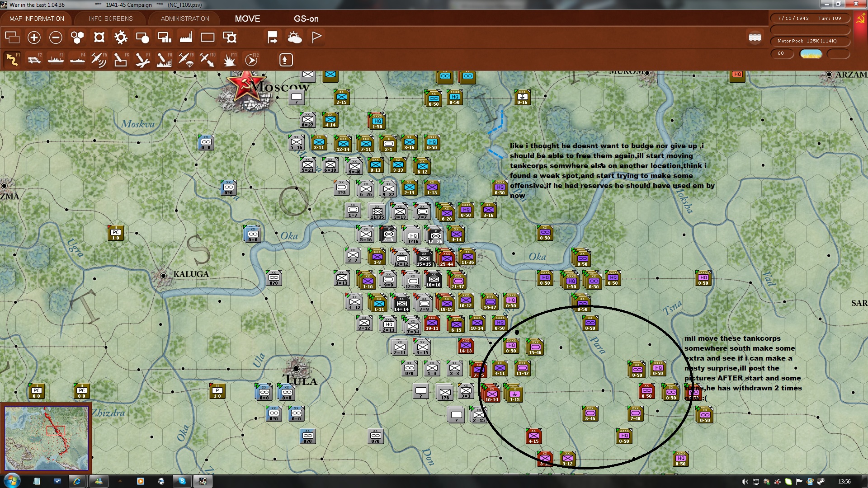868x488 pixels.
Task: Select the red 19-11 unit counter
Action: coord(432,324)
